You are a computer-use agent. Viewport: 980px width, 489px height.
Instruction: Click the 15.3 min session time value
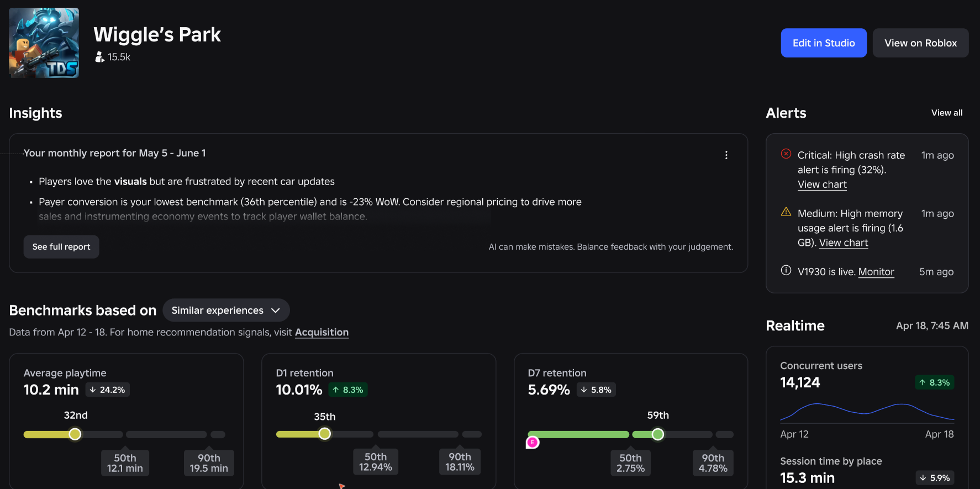pos(807,478)
